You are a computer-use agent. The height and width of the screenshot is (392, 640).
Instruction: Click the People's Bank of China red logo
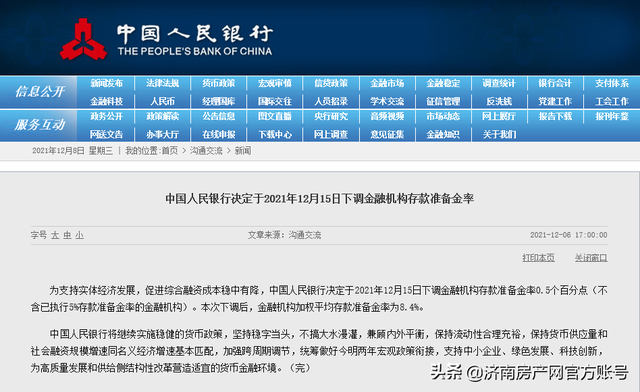tap(83, 39)
